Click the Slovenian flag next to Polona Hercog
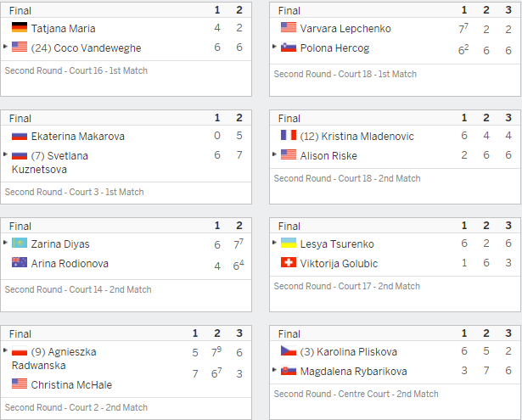Screen dimensions: 522x420 point(289,47)
